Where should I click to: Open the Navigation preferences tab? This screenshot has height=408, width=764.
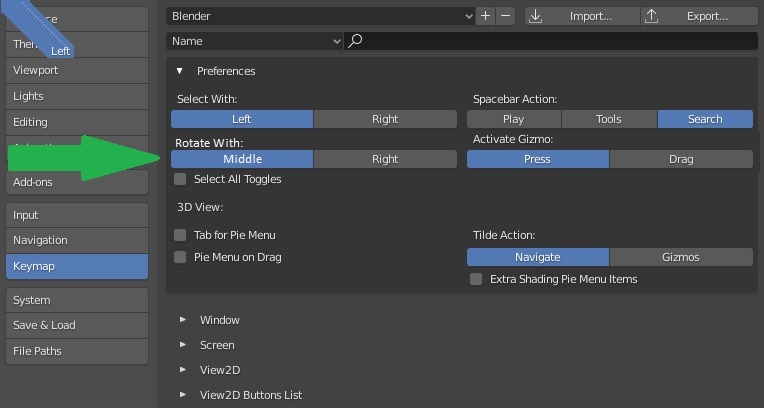[77, 240]
